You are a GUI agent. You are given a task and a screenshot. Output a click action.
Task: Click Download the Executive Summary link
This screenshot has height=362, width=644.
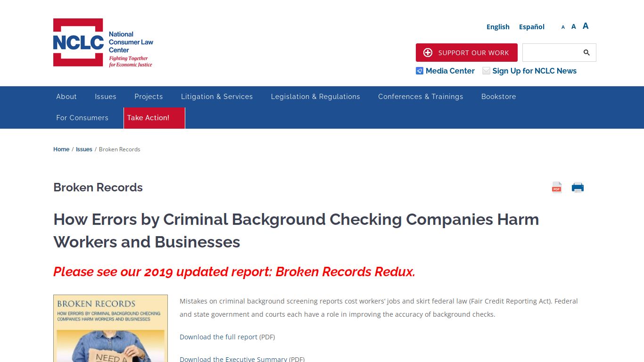233,359
